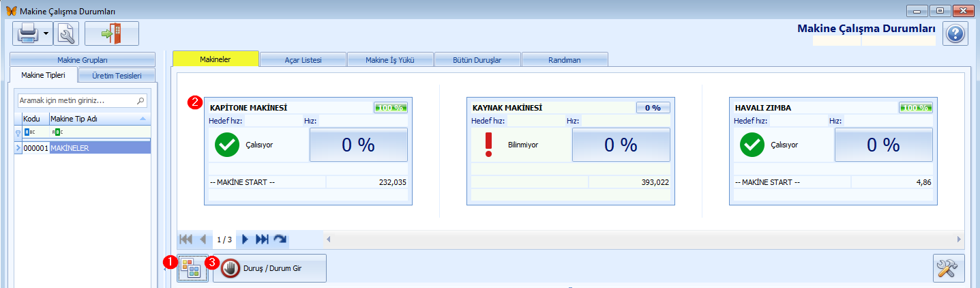Click the refresh arrow in navigator

click(x=280, y=240)
